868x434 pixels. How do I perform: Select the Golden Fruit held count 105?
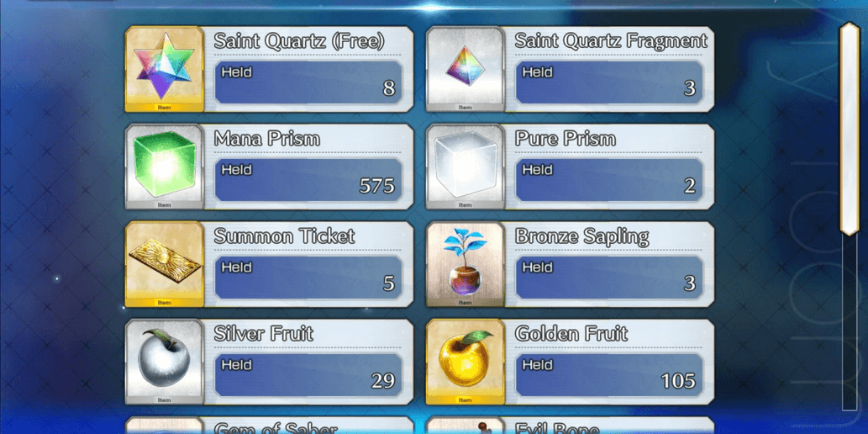678,381
